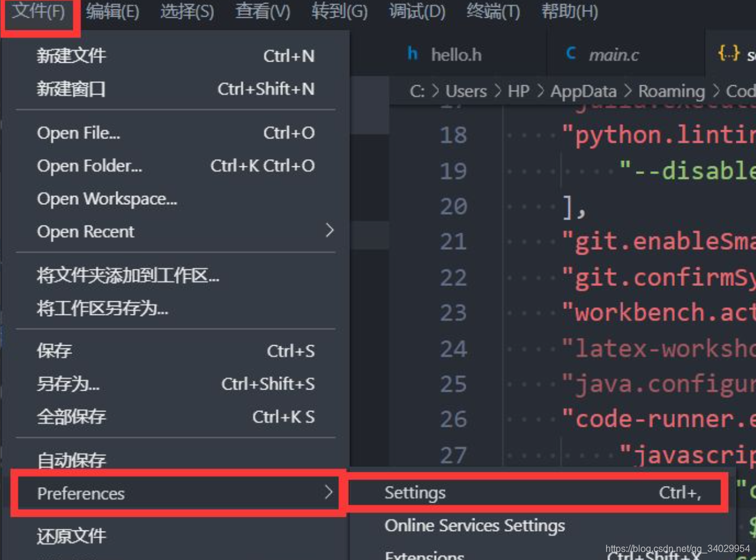This screenshot has width=756, height=560.
Task: Click the "latex-worksho code line
Action: (x=658, y=349)
